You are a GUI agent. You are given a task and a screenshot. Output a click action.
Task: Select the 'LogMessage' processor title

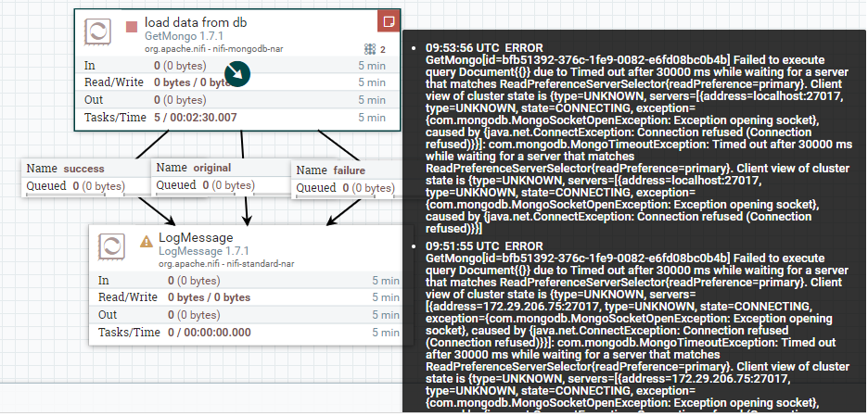point(196,238)
